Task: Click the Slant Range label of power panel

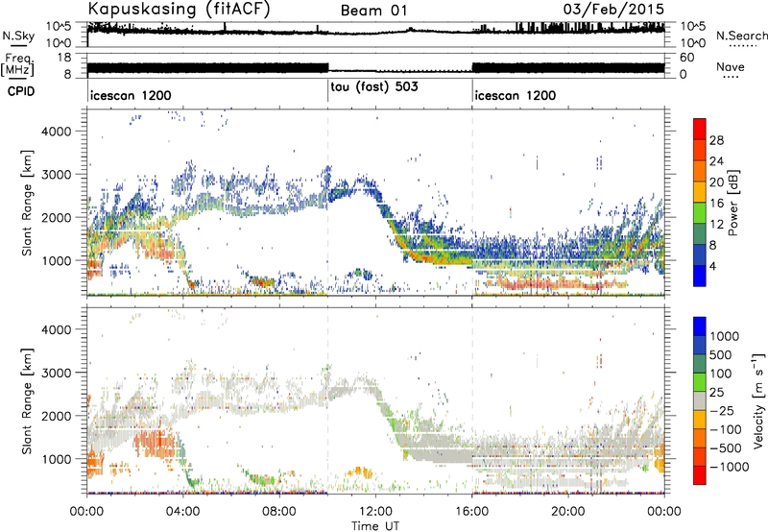Action: [x=27, y=204]
